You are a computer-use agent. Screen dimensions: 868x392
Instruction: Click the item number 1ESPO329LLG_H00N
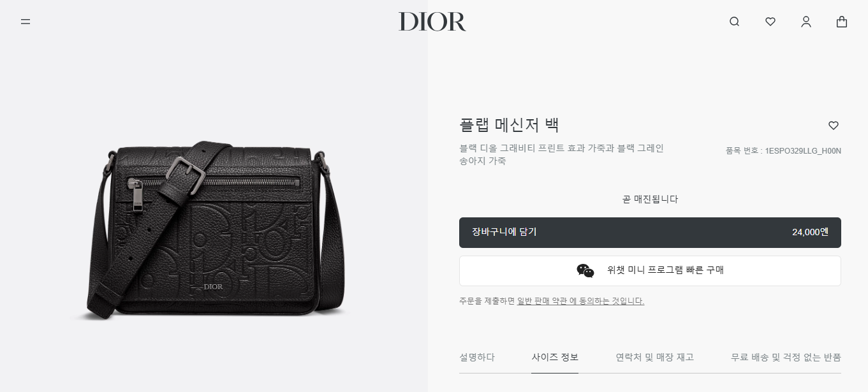tap(803, 151)
